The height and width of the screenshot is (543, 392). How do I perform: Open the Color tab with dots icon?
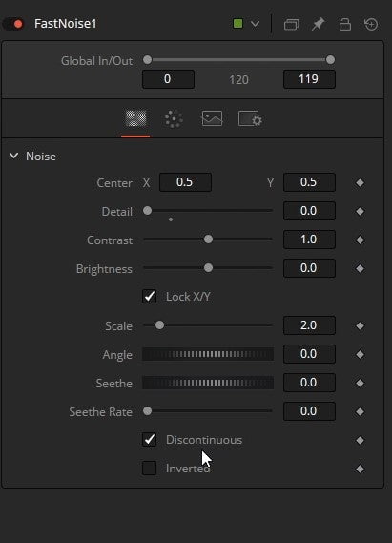pos(174,118)
